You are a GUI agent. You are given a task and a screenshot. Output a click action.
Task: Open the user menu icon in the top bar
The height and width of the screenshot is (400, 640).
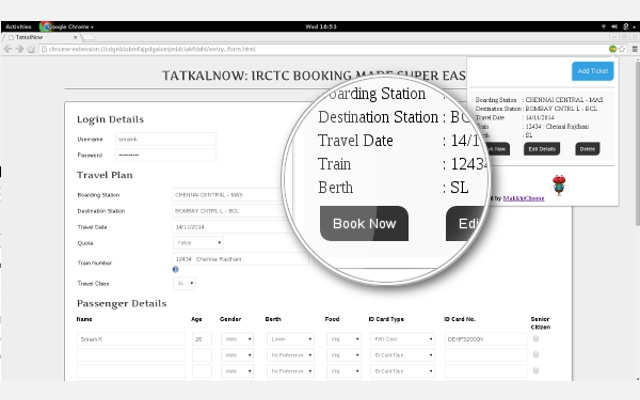(x=626, y=27)
